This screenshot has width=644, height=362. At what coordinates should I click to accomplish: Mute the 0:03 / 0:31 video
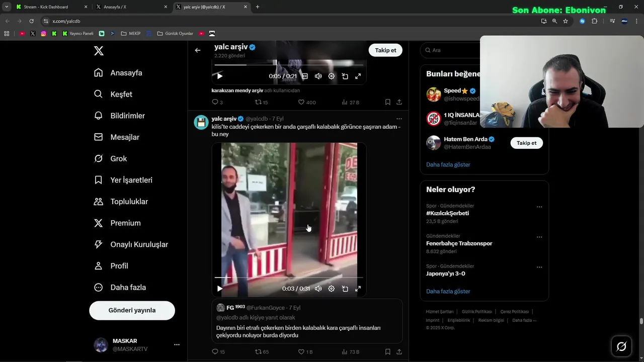[x=318, y=289]
